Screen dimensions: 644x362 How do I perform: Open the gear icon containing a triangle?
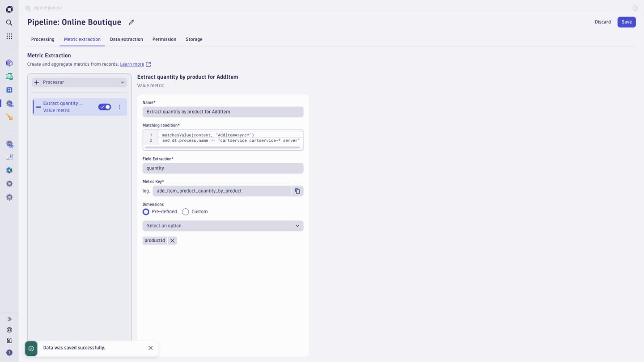click(x=9, y=184)
